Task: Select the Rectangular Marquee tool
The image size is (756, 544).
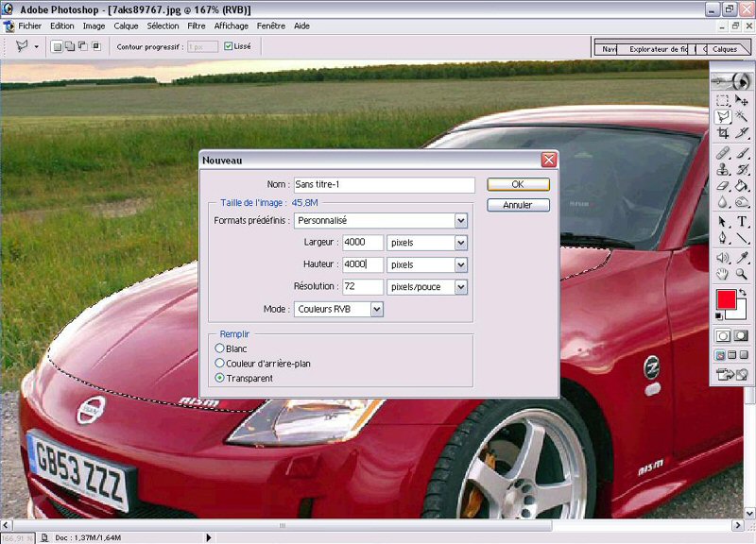Action: (x=722, y=100)
